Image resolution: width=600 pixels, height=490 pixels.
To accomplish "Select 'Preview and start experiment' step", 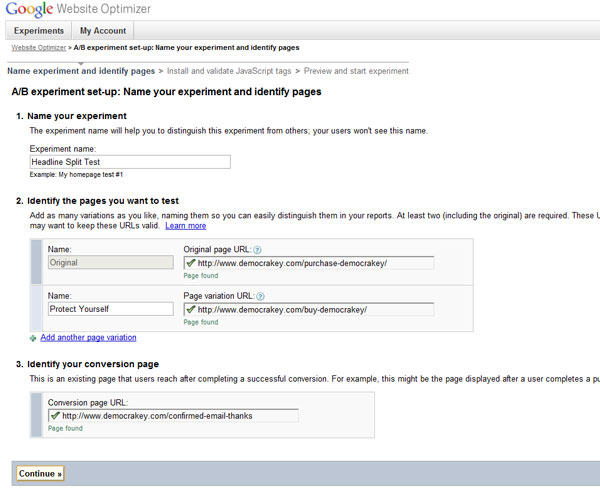I will 356,71.
